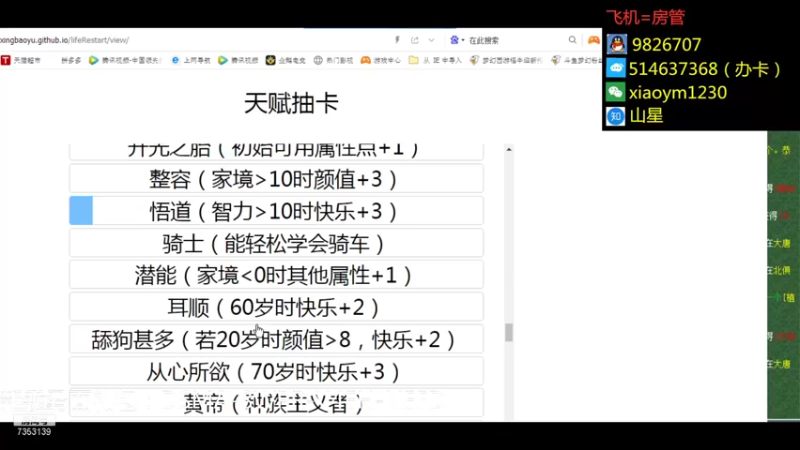The height and width of the screenshot is (450, 800).
Task: Select the 潜能 talent card
Action: [x=276, y=275]
